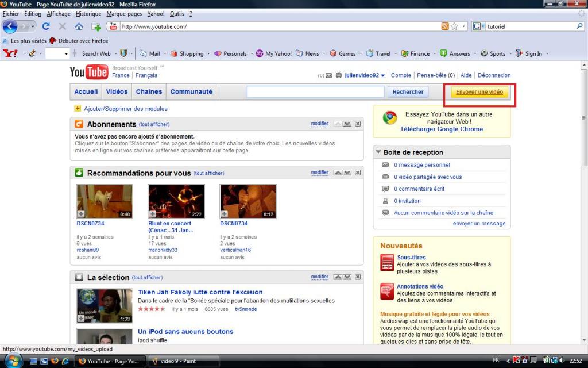Viewport: 588px width, 368px height.
Task: Open the Marque-pages menu
Action: pos(124,14)
